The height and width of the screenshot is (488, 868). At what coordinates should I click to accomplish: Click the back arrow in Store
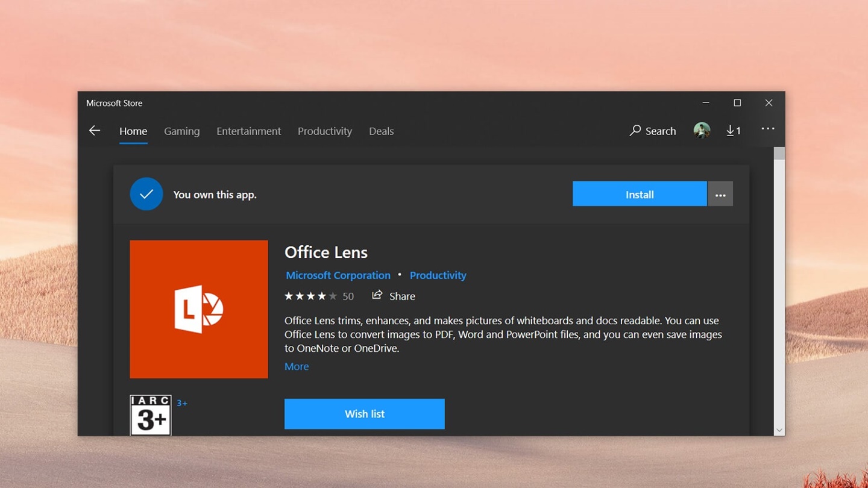(95, 131)
